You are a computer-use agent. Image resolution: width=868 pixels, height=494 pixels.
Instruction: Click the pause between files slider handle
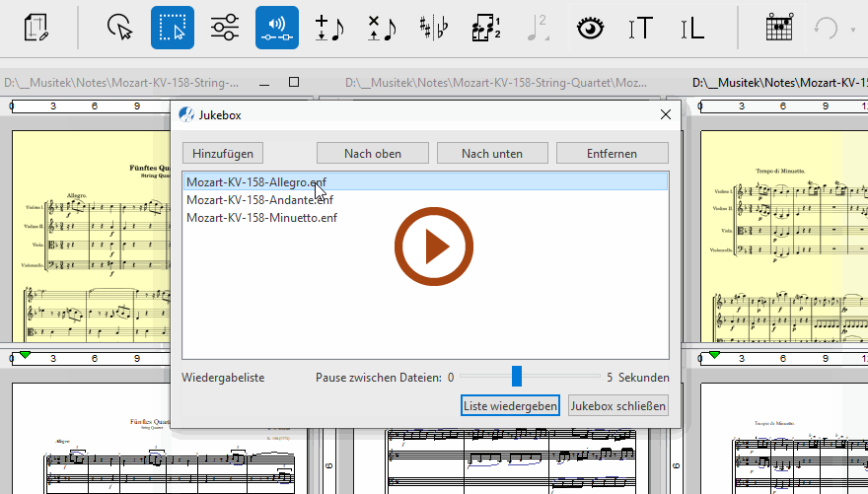pyautogui.click(x=516, y=377)
